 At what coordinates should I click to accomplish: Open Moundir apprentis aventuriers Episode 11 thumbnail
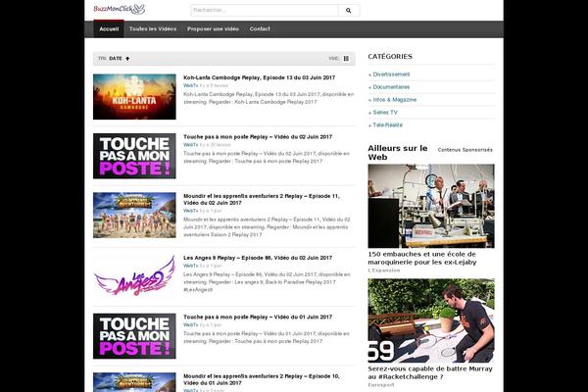pos(134,216)
